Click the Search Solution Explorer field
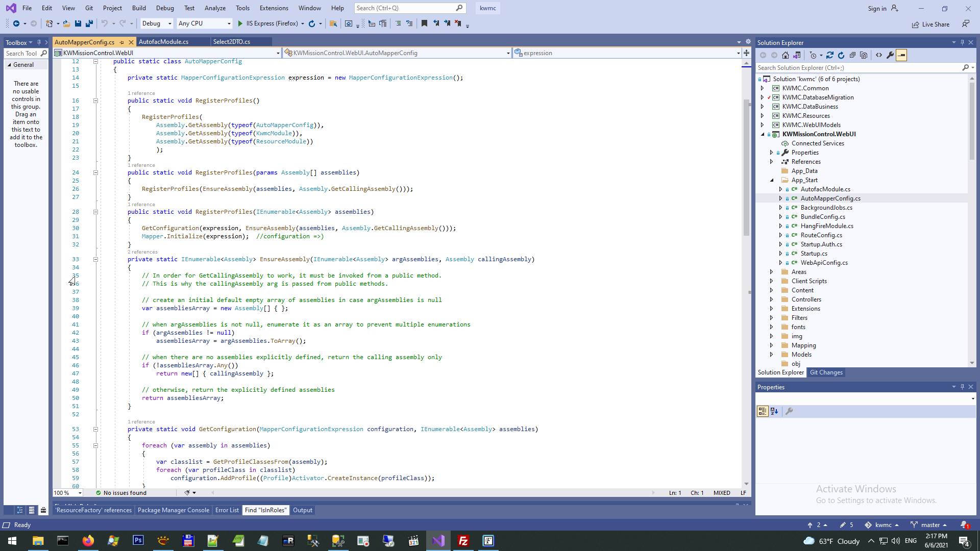Viewport: 980px width, 551px height. (857, 67)
